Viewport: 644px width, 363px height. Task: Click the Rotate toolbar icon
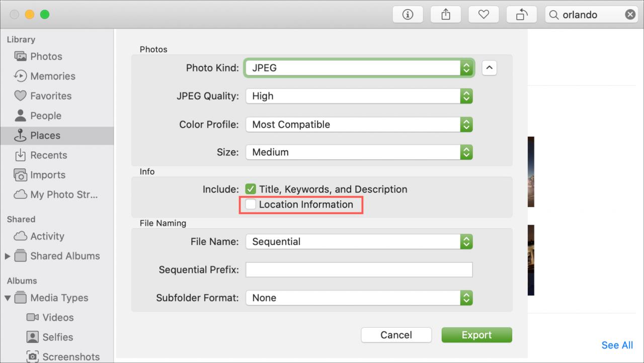click(522, 15)
